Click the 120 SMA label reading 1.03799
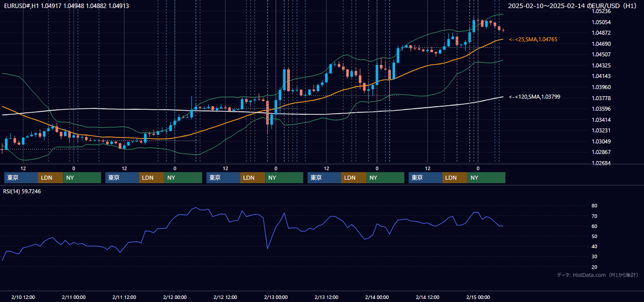The image size is (644, 302). point(535,97)
